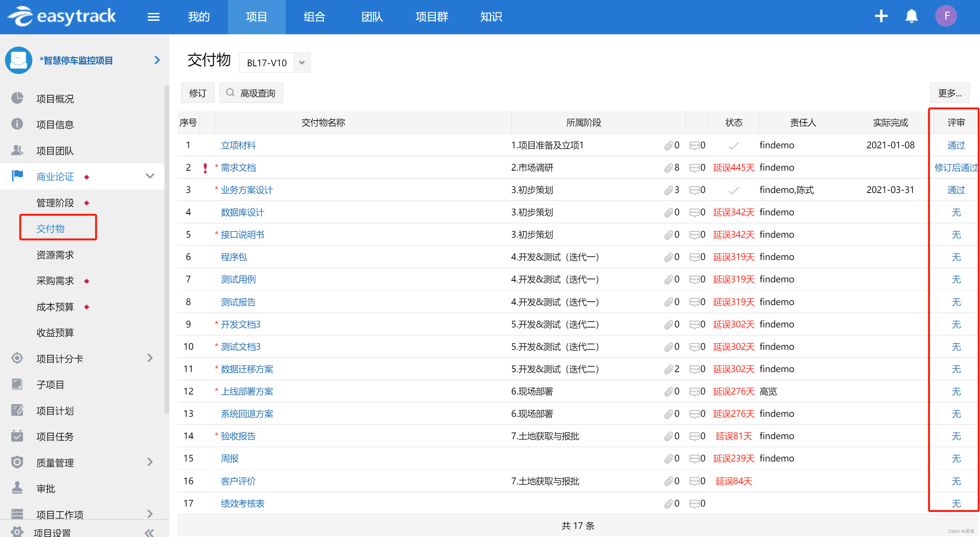Switch to the 组合 tab
This screenshot has height=537, width=980.
[315, 17]
